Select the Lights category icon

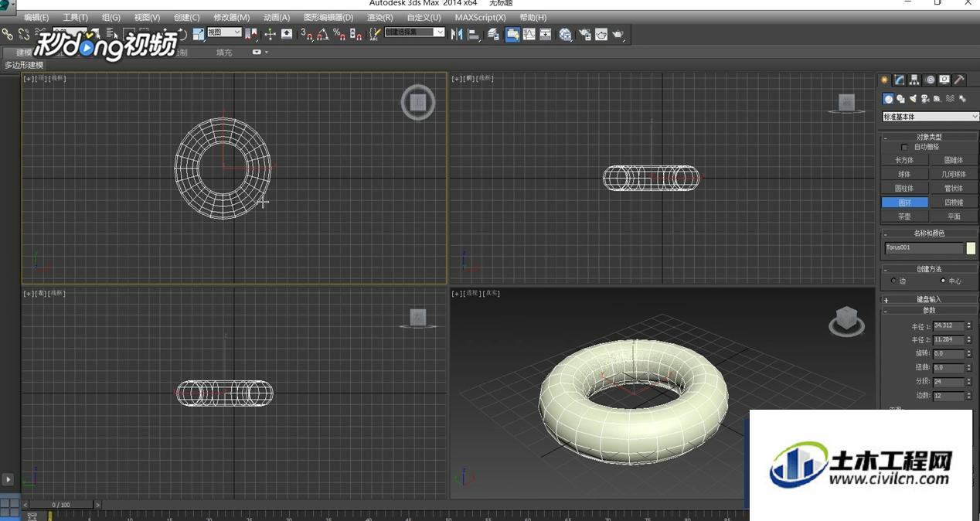(x=914, y=99)
